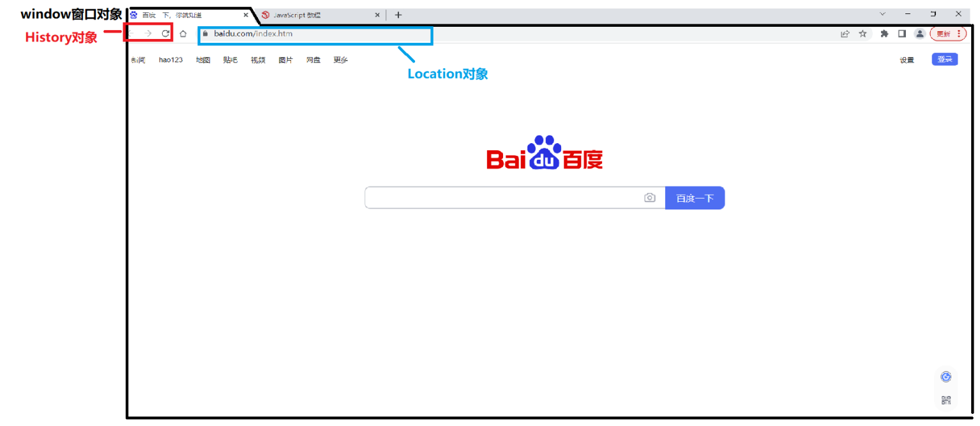Search by clicking 百度一下
Screen dimensions: 980x426
click(695, 197)
